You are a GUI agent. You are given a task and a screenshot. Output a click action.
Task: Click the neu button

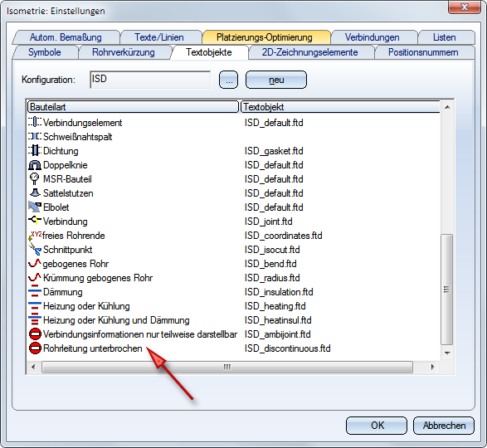[276, 80]
